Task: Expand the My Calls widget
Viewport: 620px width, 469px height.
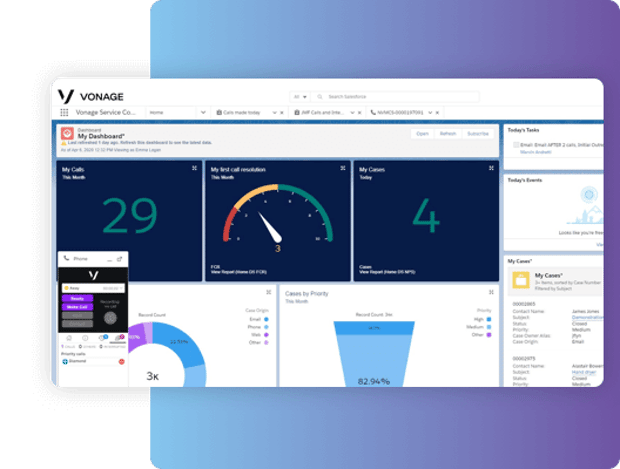Action: 194,168
